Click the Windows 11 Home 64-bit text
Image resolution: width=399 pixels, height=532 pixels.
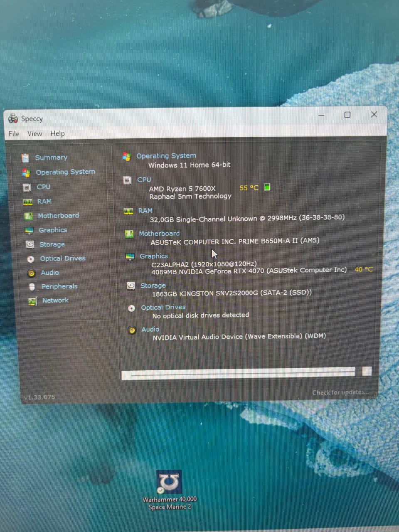190,165
